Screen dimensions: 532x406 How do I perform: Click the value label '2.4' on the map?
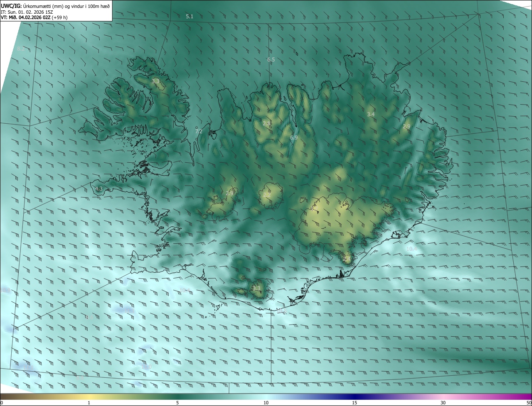click(347, 259)
